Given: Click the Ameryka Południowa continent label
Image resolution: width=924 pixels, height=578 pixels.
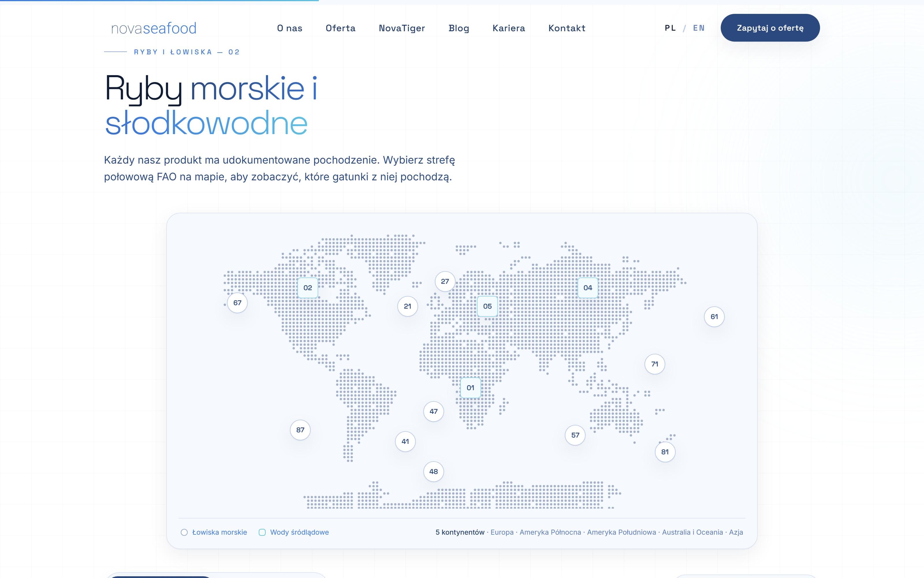Looking at the screenshot, I should 622,532.
